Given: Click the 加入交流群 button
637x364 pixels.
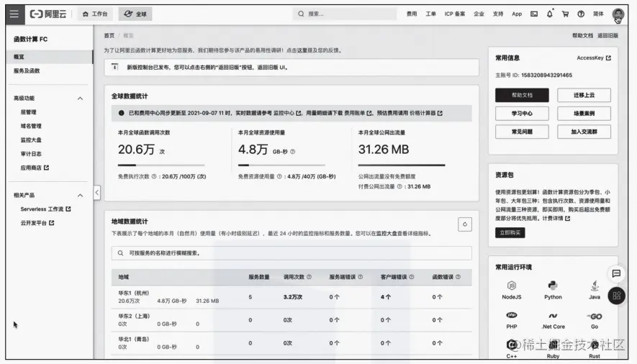Looking at the screenshot, I should click(584, 132).
